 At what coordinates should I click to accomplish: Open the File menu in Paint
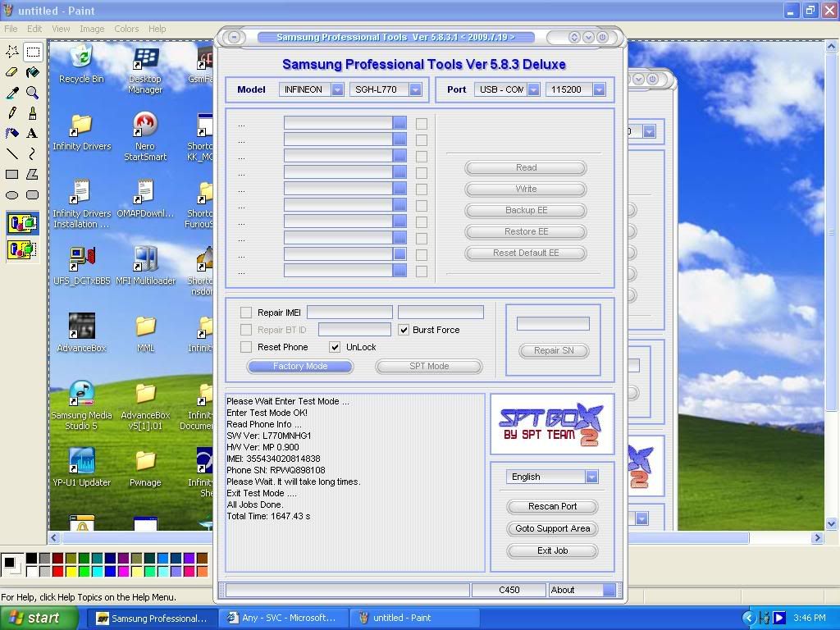[11, 29]
